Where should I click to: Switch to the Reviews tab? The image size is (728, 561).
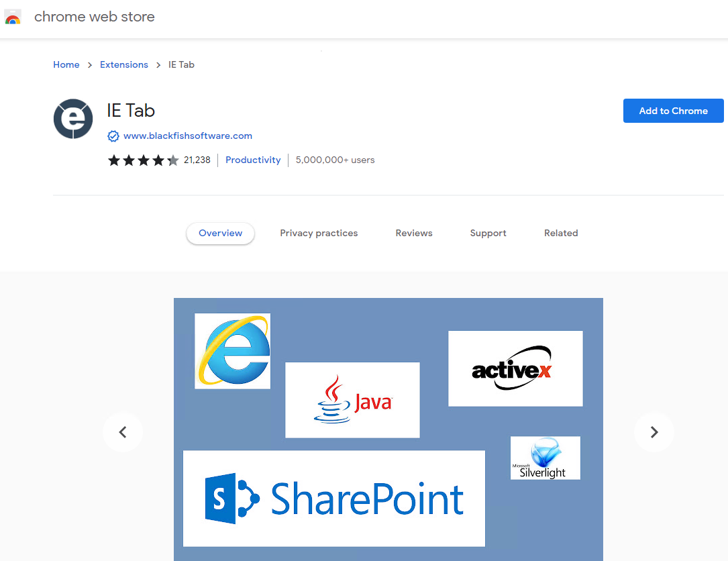tap(413, 233)
